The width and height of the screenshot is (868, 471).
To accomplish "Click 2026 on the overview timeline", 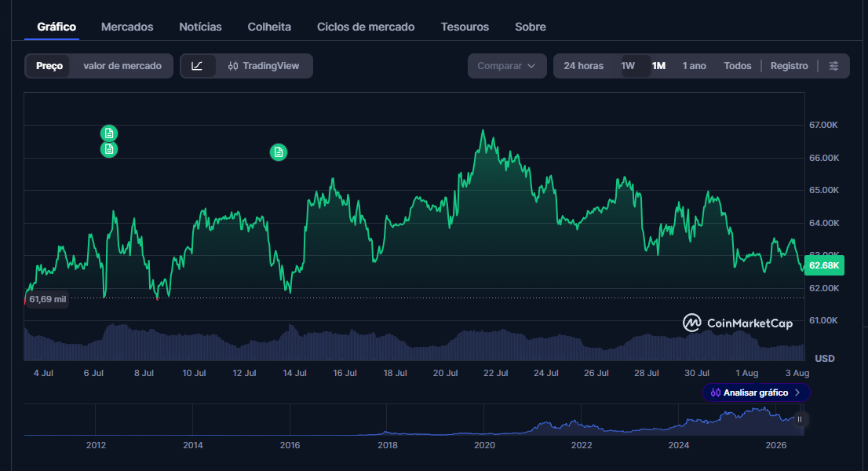I will 776,445.
